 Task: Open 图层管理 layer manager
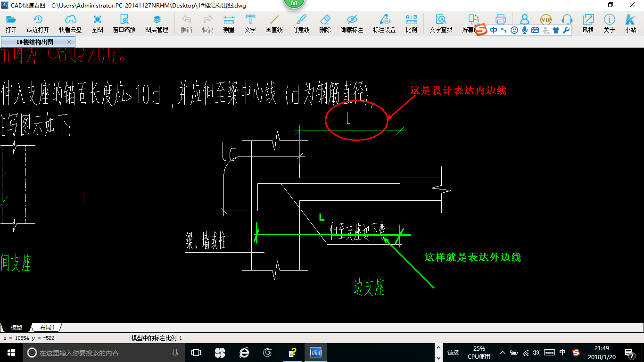tap(157, 24)
